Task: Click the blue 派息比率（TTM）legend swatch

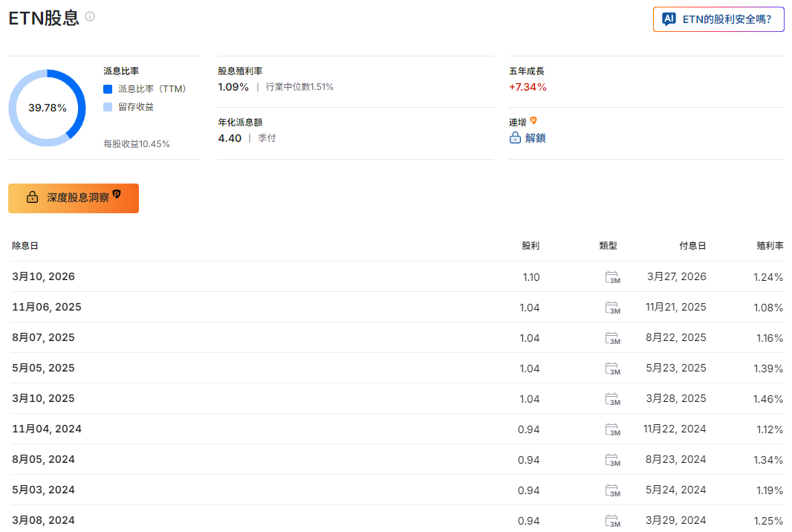Action: tap(108, 89)
